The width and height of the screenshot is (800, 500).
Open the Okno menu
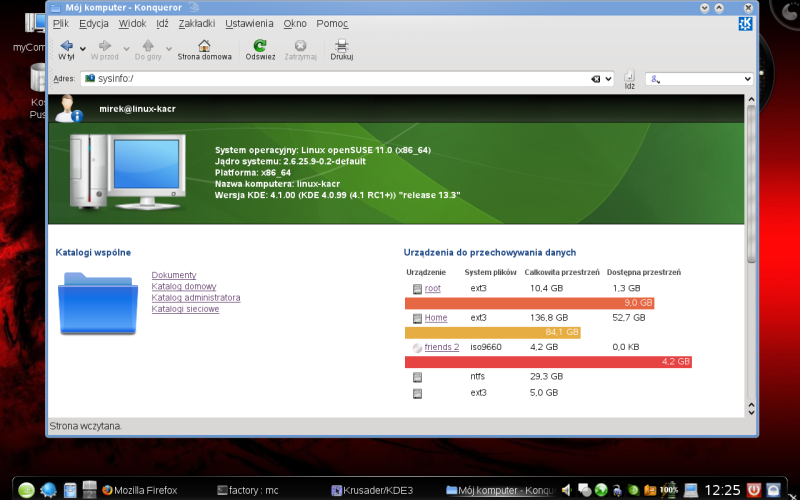tap(295, 23)
